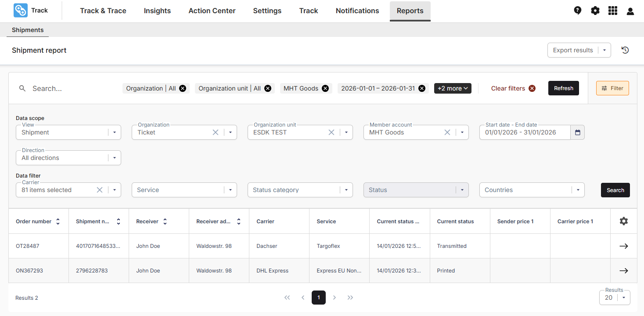This screenshot has height=316, width=644.
Task: Click the table column settings gear
Action: point(623,221)
